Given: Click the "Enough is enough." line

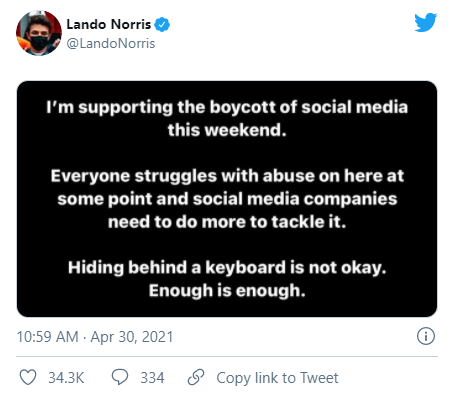Looking at the screenshot, I should coord(227,291).
